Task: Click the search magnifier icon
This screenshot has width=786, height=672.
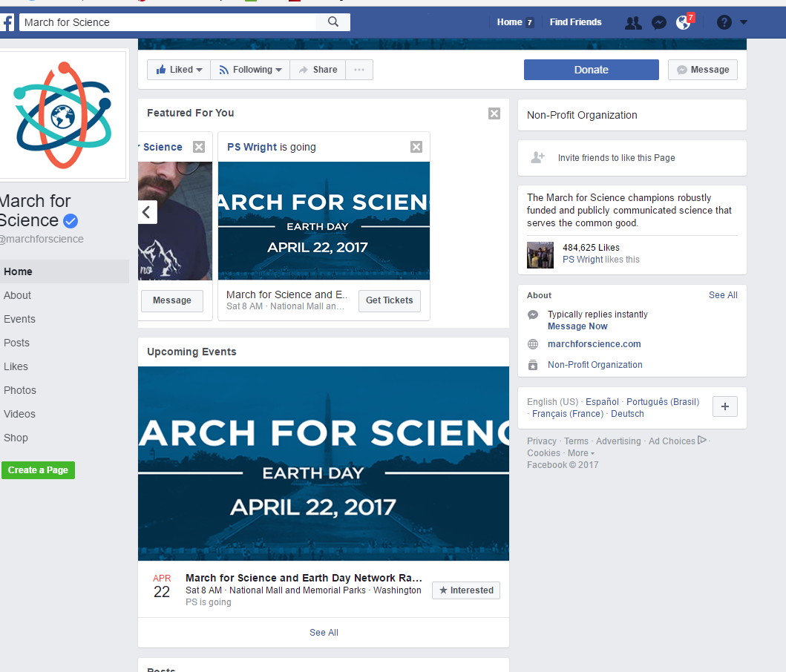Action: [333, 22]
